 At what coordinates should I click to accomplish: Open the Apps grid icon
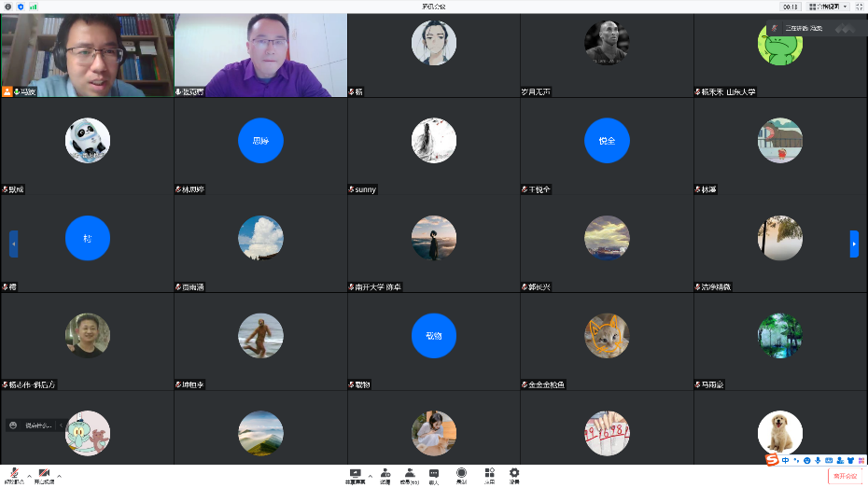point(489,475)
